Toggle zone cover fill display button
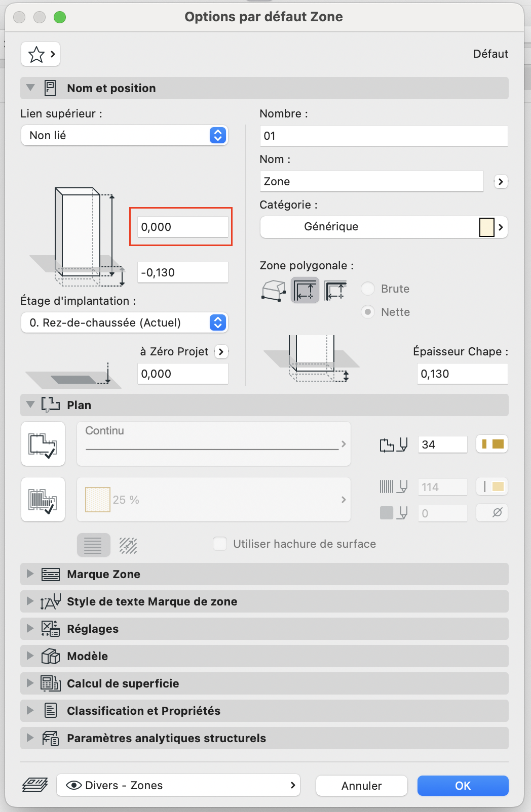531x812 pixels. tap(43, 500)
